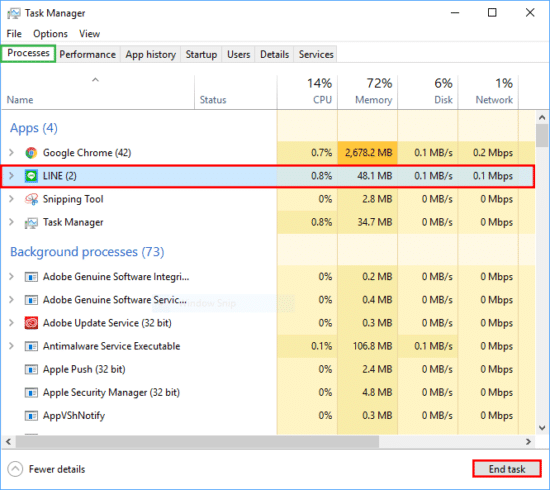
Task: Click the Adobe Genuine Software Service icon
Action: pyautogui.click(x=31, y=300)
